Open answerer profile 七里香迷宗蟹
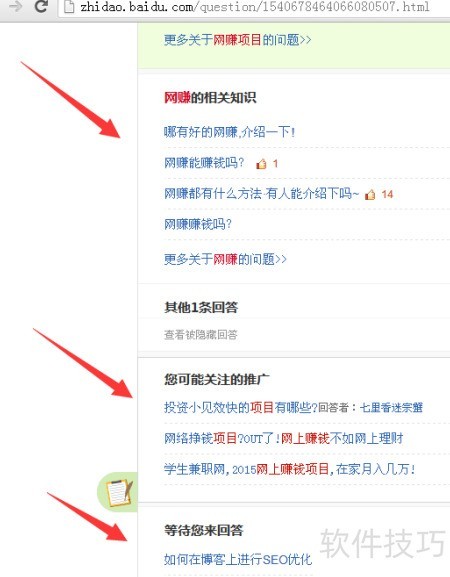This screenshot has height=577, width=450. pyautogui.click(x=391, y=408)
